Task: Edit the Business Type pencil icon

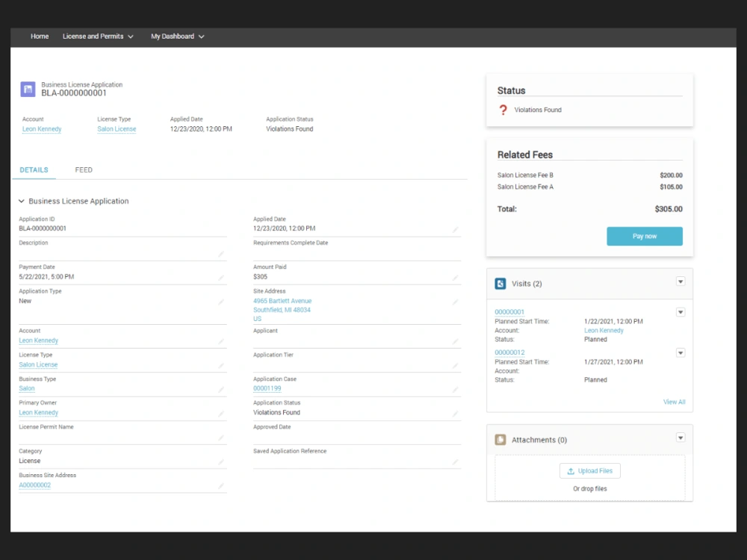Action: coord(220,390)
